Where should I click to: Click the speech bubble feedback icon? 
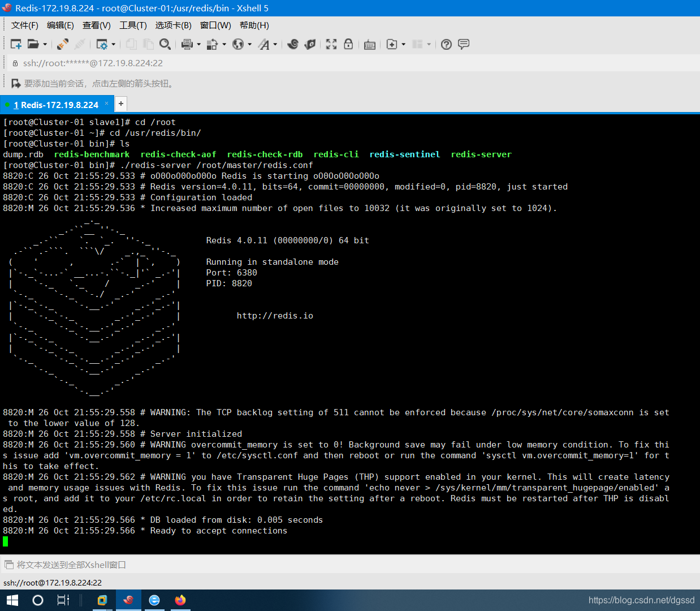click(x=464, y=44)
